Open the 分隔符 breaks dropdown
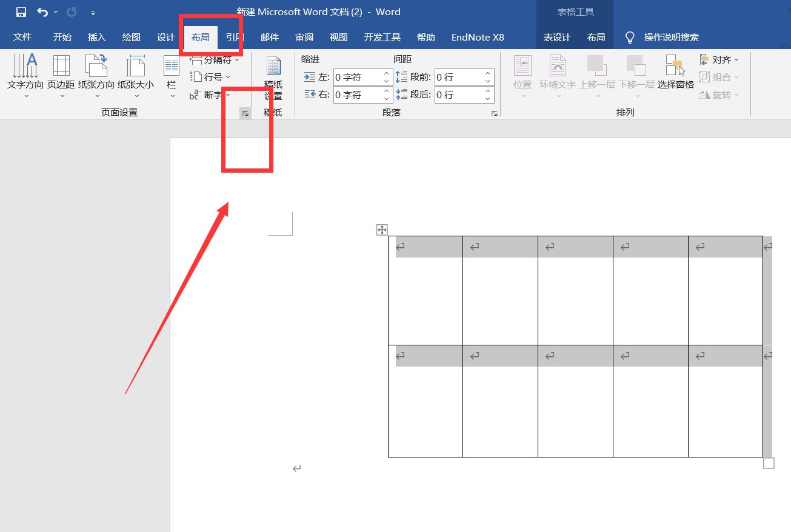 [214, 59]
